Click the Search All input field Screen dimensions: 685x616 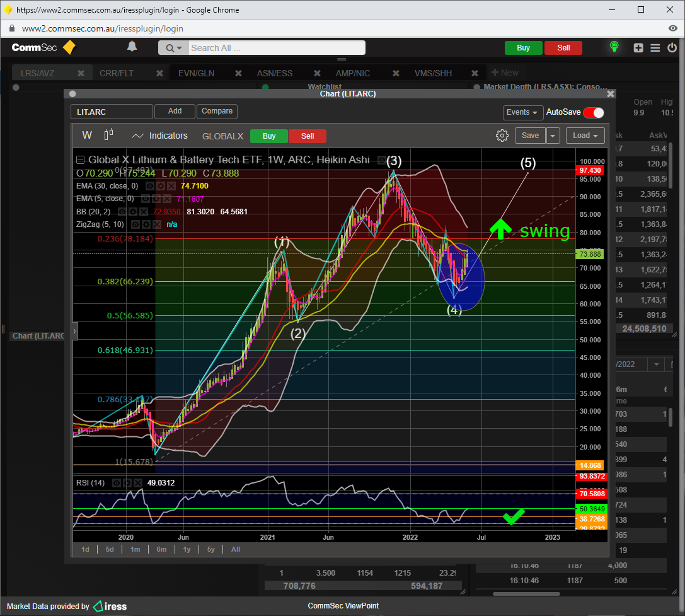pos(277,48)
